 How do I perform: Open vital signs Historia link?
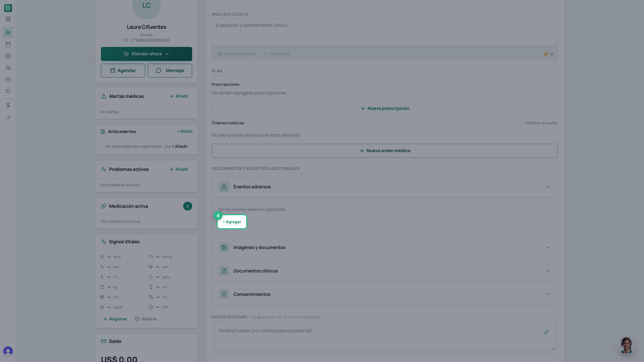pyautogui.click(x=146, y=319)
